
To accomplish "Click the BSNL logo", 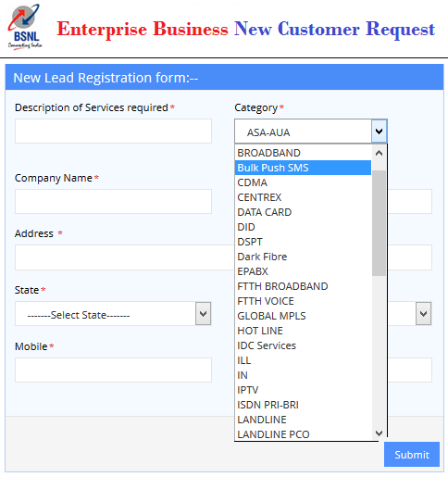I will pyautogui.click(x=25, y=27).
